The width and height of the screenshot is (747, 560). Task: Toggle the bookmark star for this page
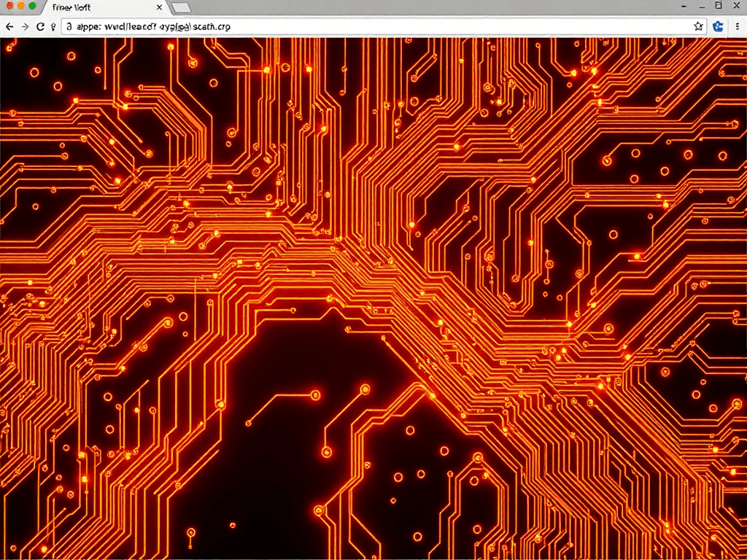pos(698,26)
